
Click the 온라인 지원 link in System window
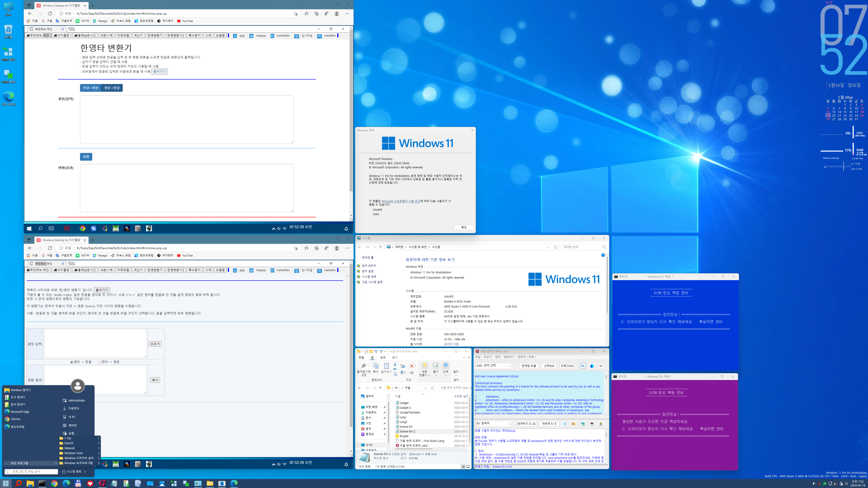451,344
